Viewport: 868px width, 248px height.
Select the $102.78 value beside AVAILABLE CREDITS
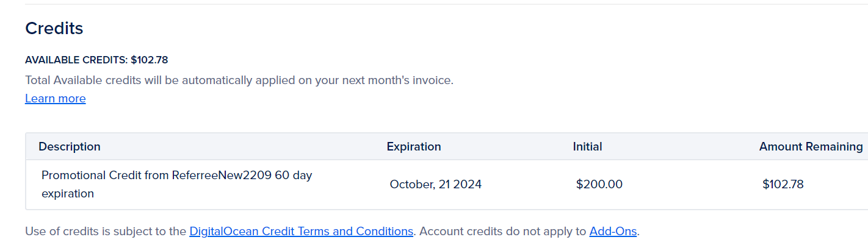150,60
